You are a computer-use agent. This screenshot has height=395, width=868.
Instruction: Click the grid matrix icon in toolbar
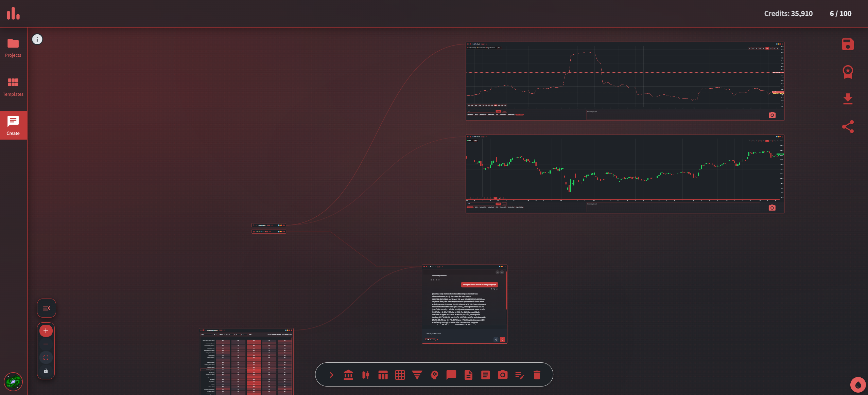(x=400, y=375)
